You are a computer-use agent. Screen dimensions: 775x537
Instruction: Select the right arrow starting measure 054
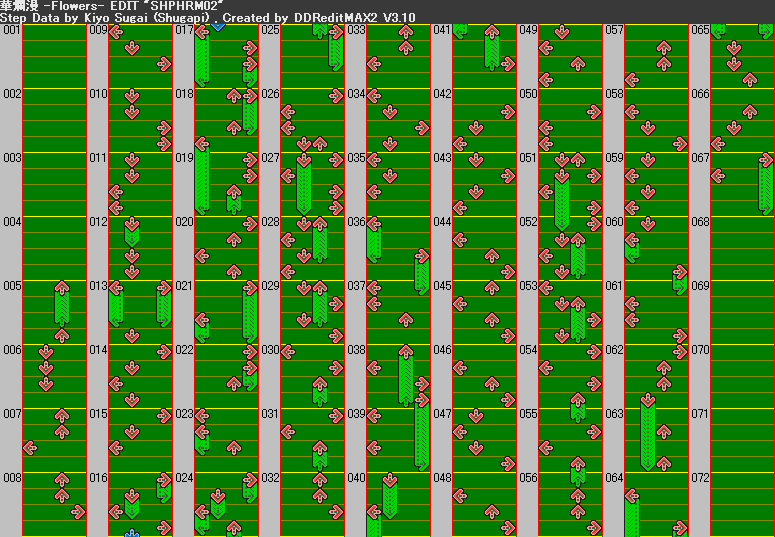[x=596, y=352]
